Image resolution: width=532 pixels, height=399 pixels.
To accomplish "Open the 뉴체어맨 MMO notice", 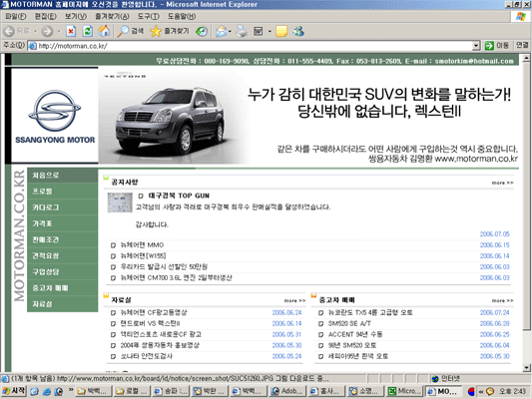I will click(142, 245).
